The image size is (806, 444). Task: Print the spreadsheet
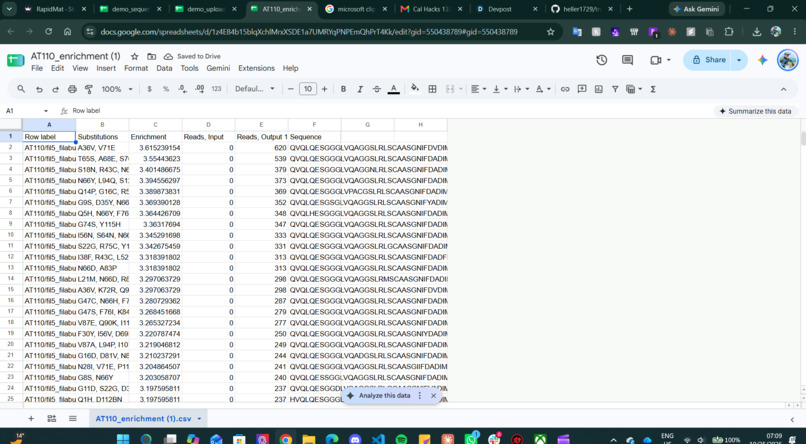point(72,89)
